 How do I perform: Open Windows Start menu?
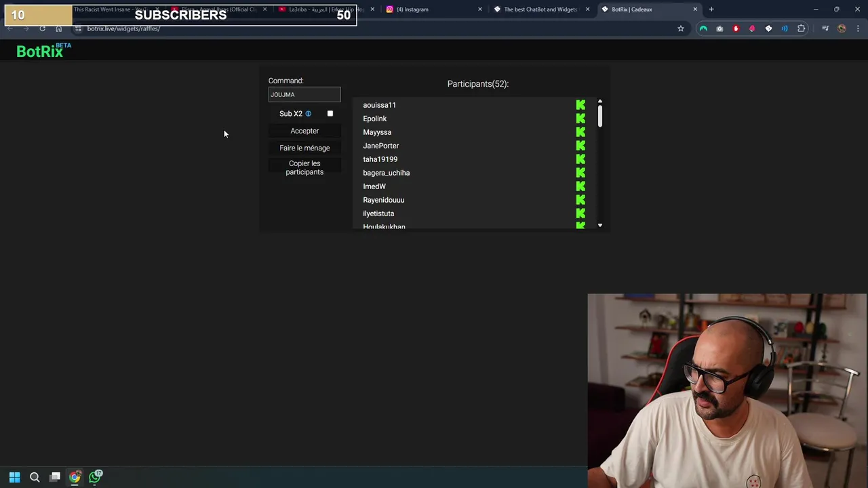14,477
